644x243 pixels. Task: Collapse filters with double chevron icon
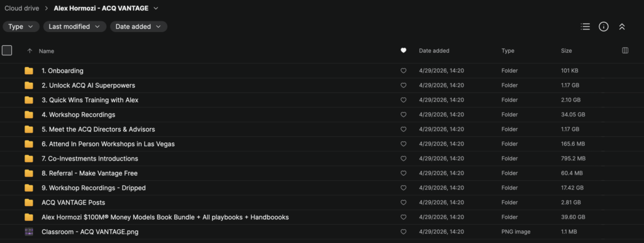click(622, 26)
